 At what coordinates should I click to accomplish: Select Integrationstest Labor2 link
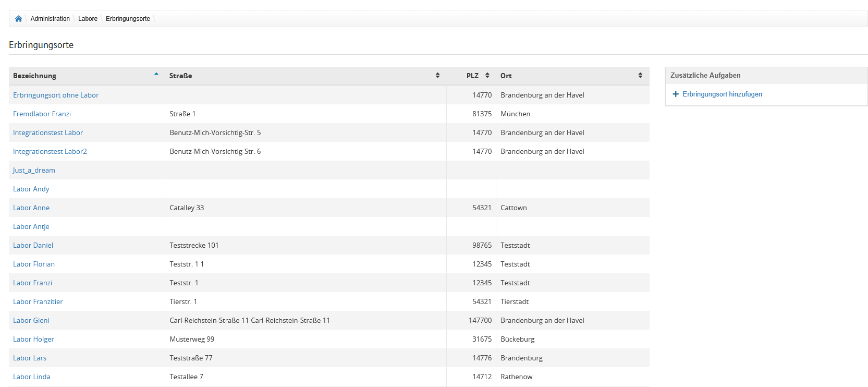(50, 151)
